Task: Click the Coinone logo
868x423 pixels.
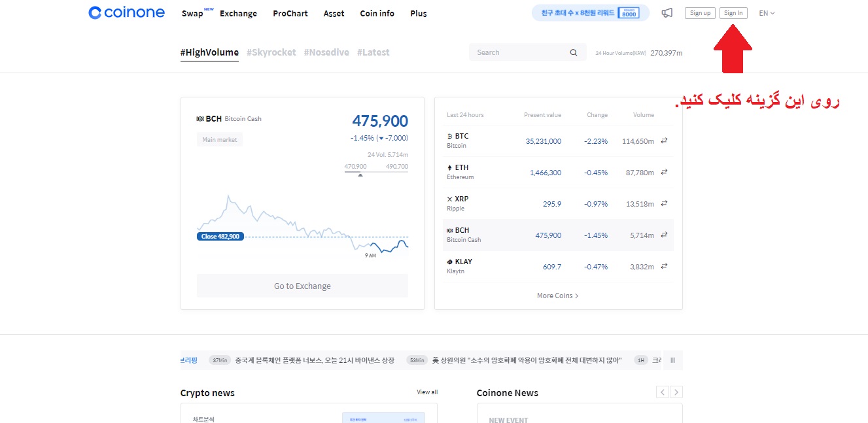Action: (127, 12)
